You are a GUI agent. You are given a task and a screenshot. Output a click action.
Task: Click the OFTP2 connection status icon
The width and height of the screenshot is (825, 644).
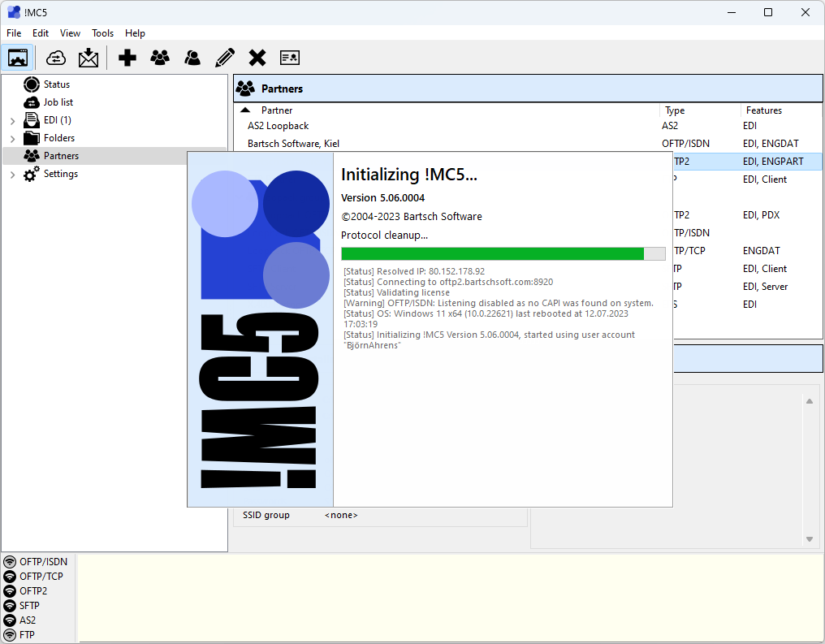[x=10, y=591]
